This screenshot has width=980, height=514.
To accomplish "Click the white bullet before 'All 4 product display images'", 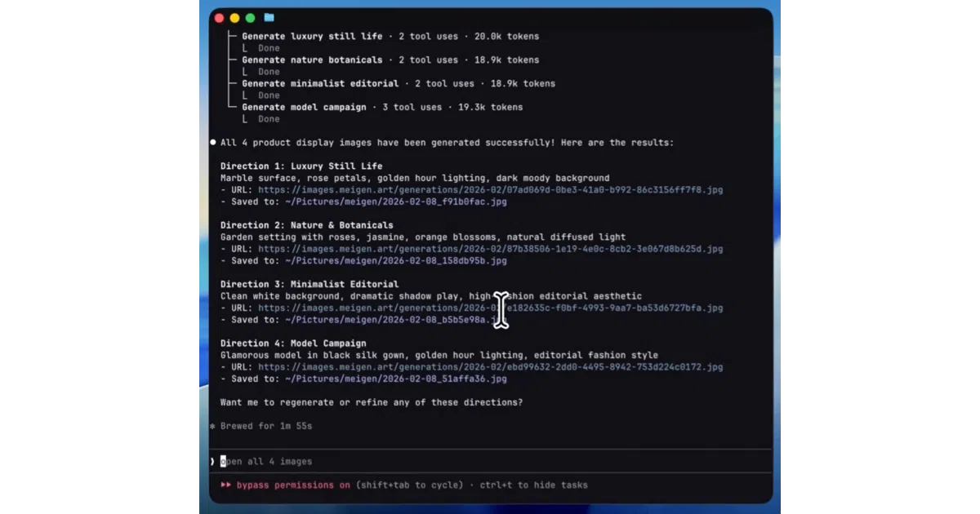I will click(213, 142).
